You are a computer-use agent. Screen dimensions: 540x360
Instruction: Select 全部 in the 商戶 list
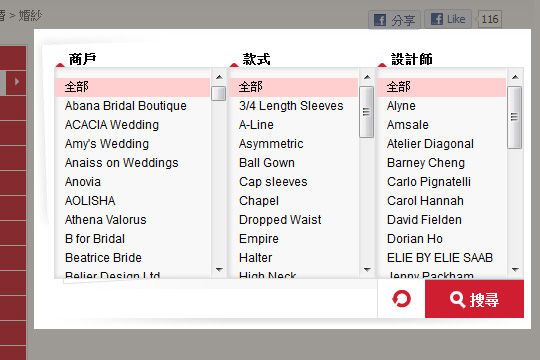pyautogui.click(x=133, y=87)
